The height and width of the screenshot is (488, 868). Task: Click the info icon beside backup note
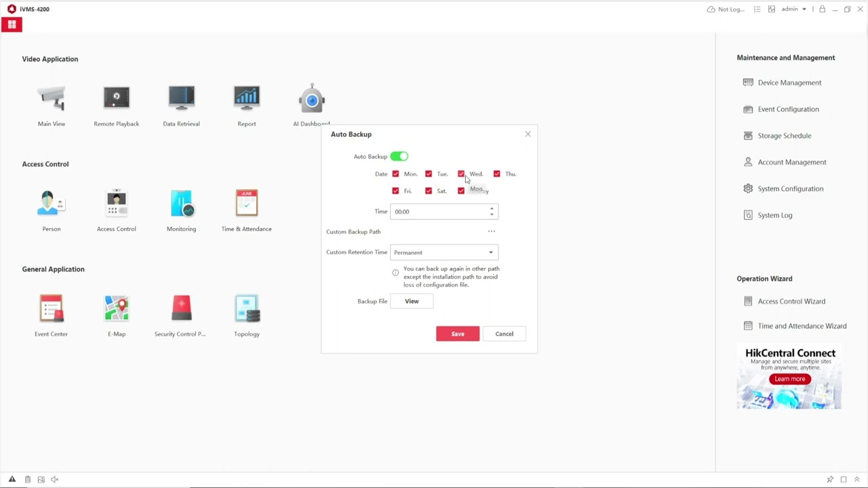(x=395, y=272)
